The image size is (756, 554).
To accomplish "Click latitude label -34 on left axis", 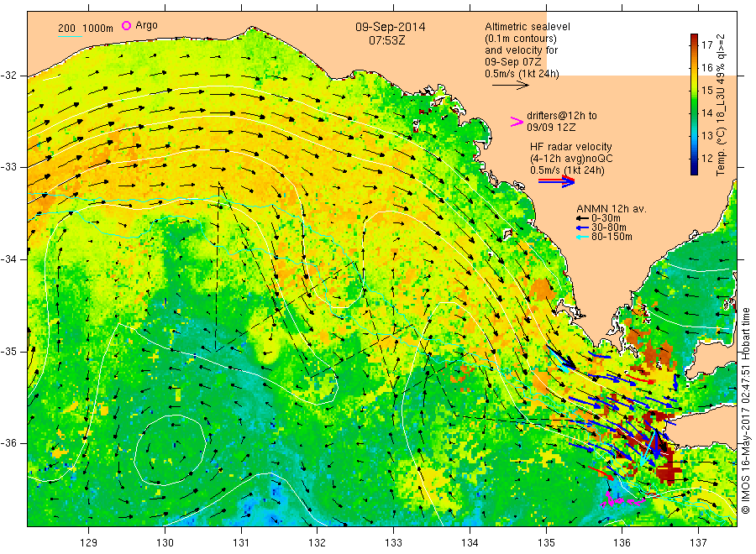I will (x=8, y=259).
